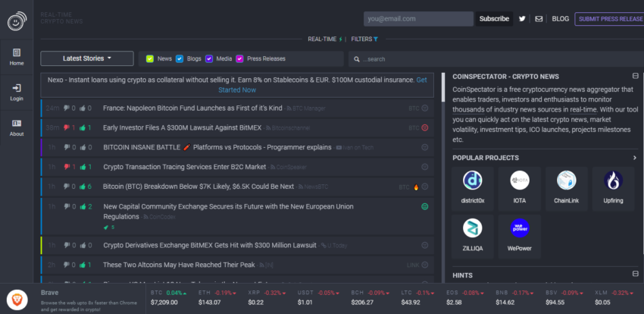Viewport: 644px width, 314px height.
Task: Click LTC $43.92 in price ticker
Action: tap(418, 297)
